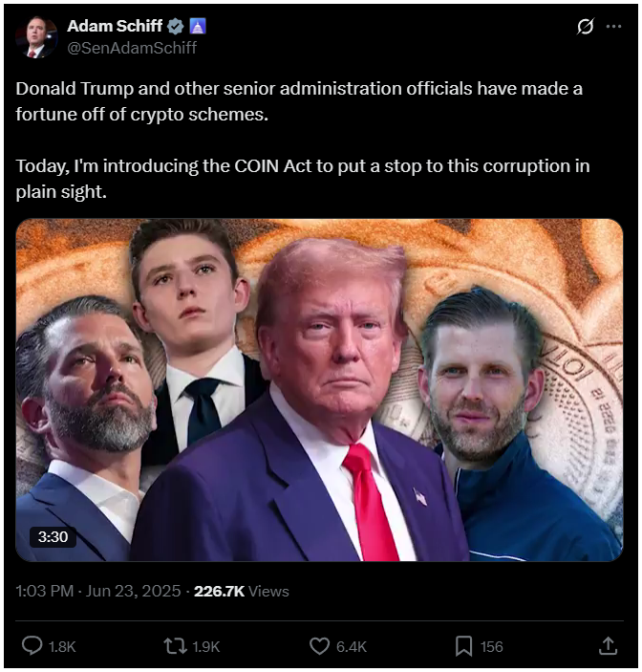This screenshot has width=642, height=672.
Task: Bookmark this post using the bookmark icon
Action: point(463,646)
